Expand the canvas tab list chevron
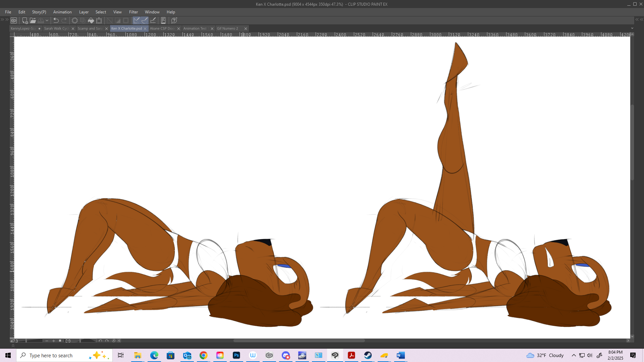The height and width of the screenshot is (362, 644). [632, 28]
